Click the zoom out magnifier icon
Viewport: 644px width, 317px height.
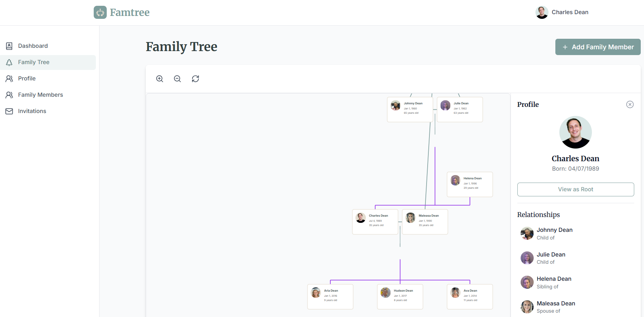tap(177, 79)
